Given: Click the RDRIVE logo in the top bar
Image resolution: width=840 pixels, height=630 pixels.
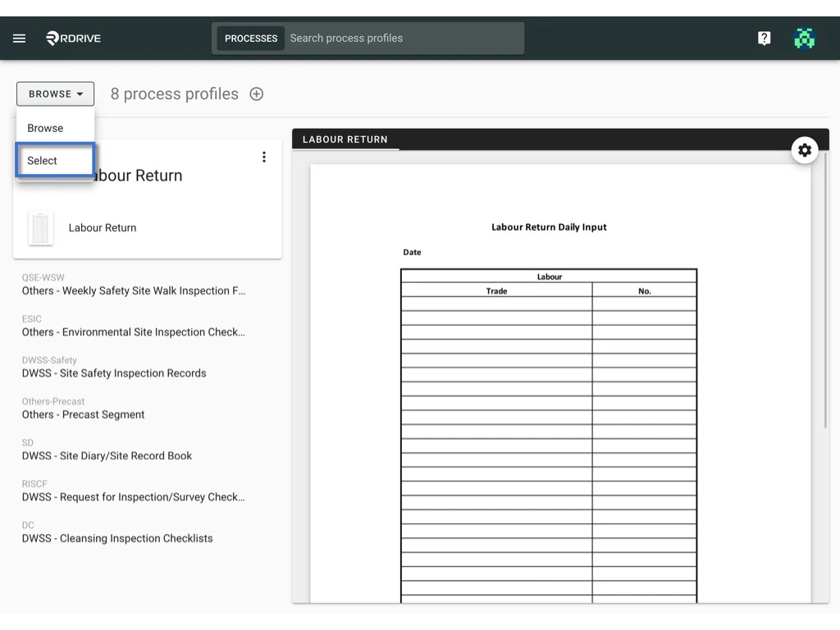Looking at the screenshot, I should (x=73, y=38).
